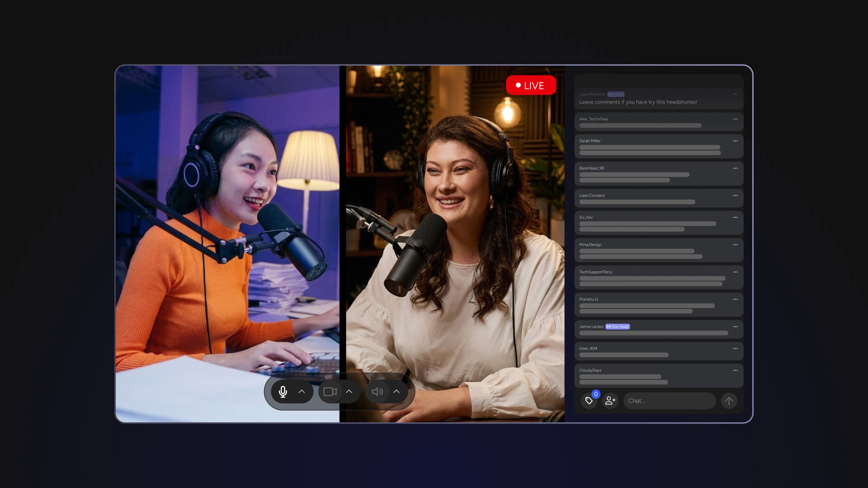Toggle the speaker audio output
Viewport: 868px width, 488px height.
(377, 391)
